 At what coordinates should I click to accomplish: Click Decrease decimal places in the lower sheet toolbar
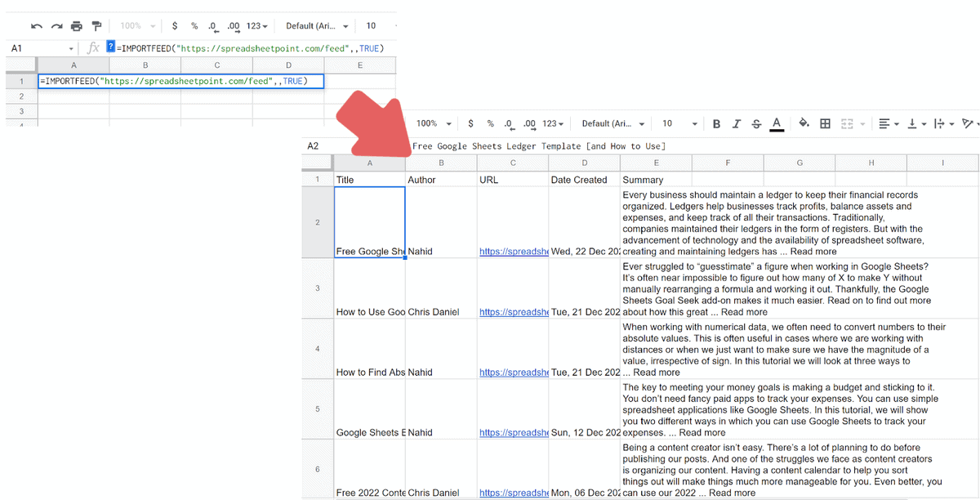click(510, 123)
